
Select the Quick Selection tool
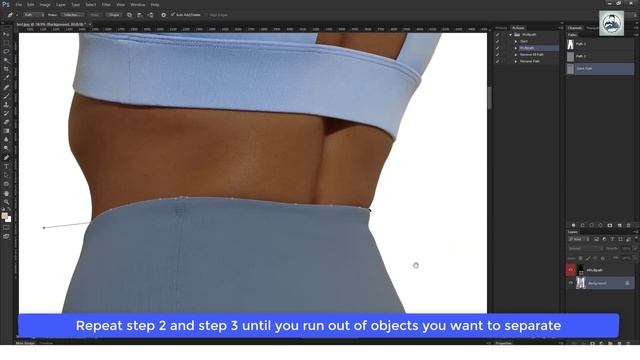point(6,60)
